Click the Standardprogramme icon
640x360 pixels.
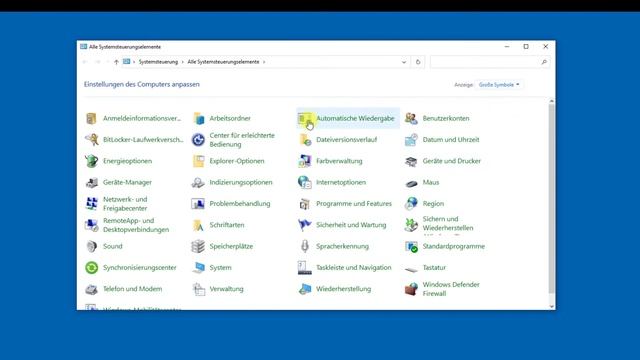coord(411,246)
